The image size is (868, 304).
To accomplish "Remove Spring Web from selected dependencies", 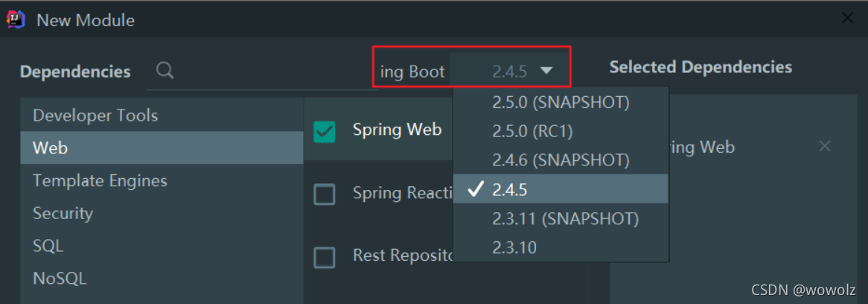I will point(824,147).
